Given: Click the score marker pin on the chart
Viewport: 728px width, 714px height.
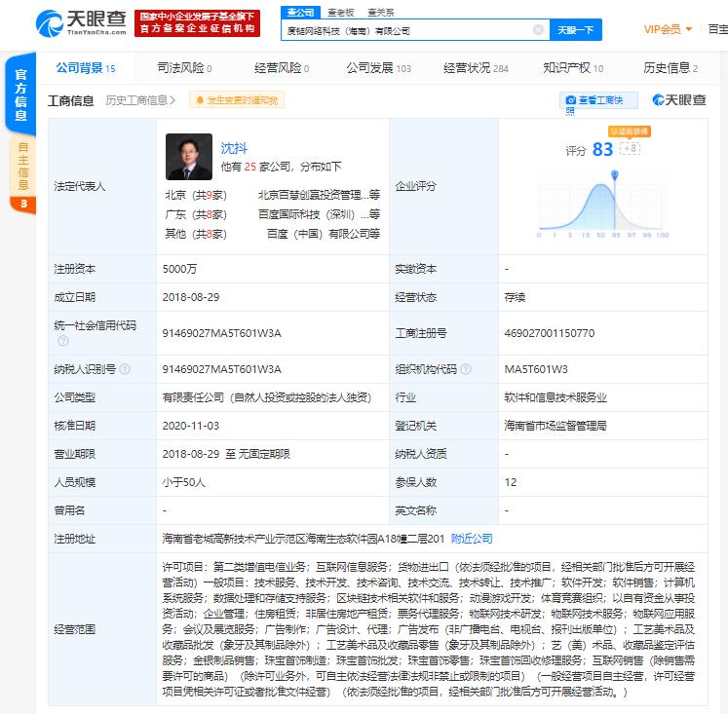Looking at the screenshot, I should [x=615, y=175].
